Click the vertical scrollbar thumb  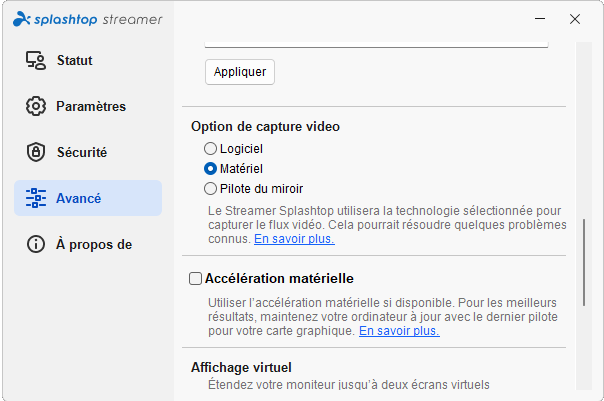coord(584,263)
